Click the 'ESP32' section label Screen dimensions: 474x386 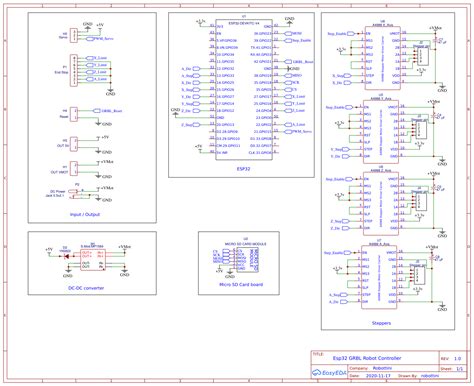pyautogui.click(x=243, y=169)
